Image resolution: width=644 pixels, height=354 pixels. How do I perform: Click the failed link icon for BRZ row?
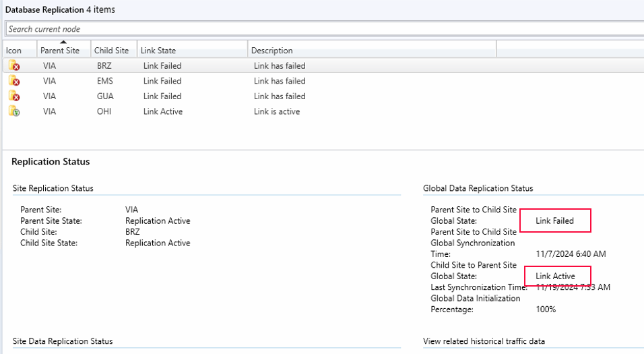pyautogui.click(x=13, y=66)
